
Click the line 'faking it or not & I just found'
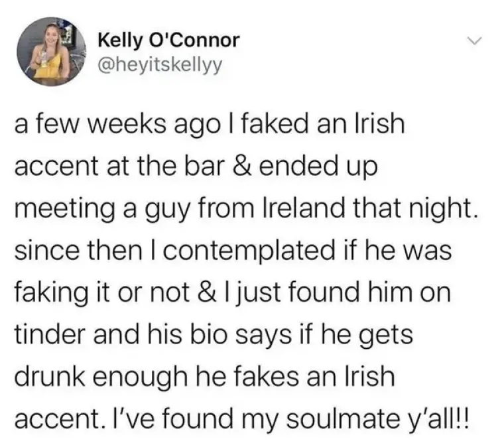click(x=232, y=293)
